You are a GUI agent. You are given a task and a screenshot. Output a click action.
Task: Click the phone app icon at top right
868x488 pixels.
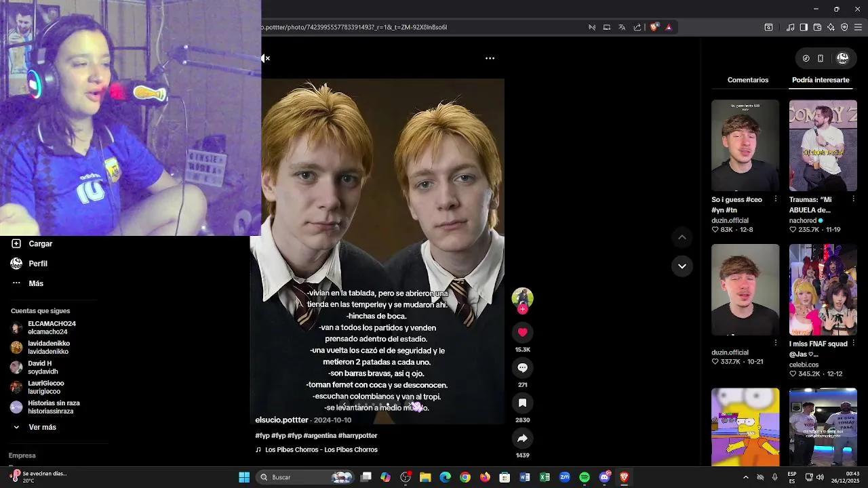pyautogui.click(x=821, y=58)
